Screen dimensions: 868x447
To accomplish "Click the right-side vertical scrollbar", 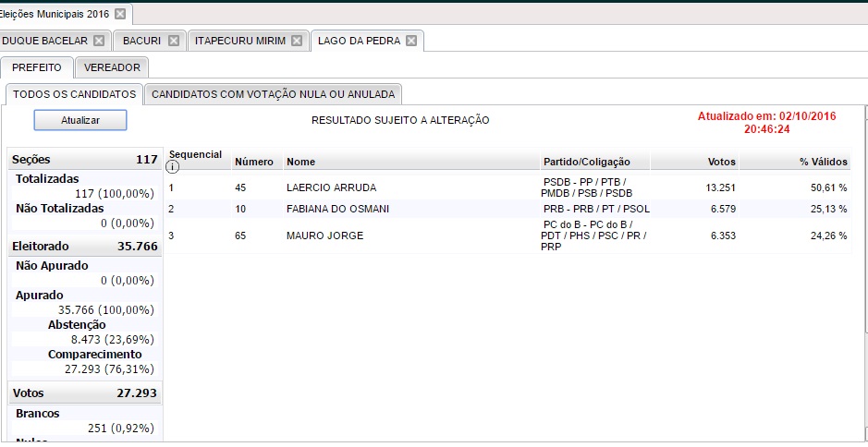I will coord(862,277).
